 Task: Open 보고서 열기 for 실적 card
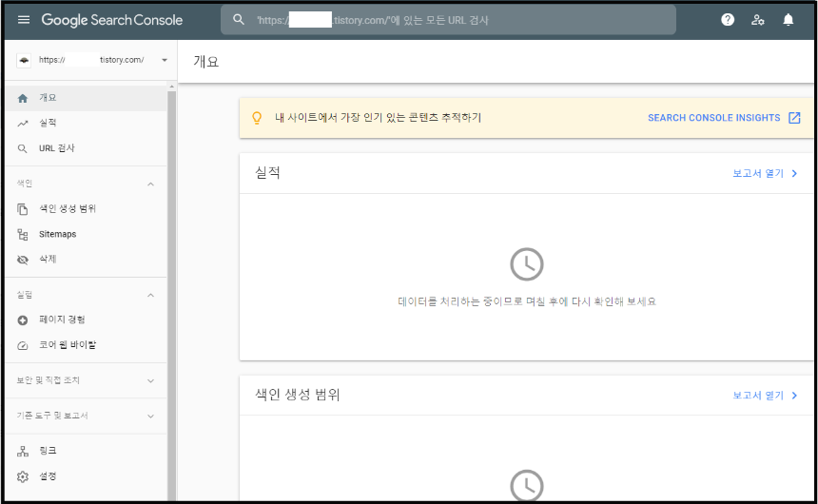pyautogui.click(x=758, y=174)
